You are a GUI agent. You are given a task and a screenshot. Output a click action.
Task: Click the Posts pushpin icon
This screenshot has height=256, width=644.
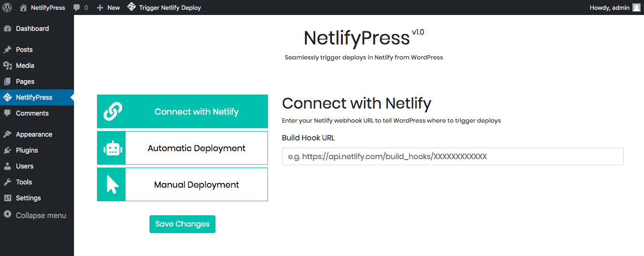tap(7, 50)
